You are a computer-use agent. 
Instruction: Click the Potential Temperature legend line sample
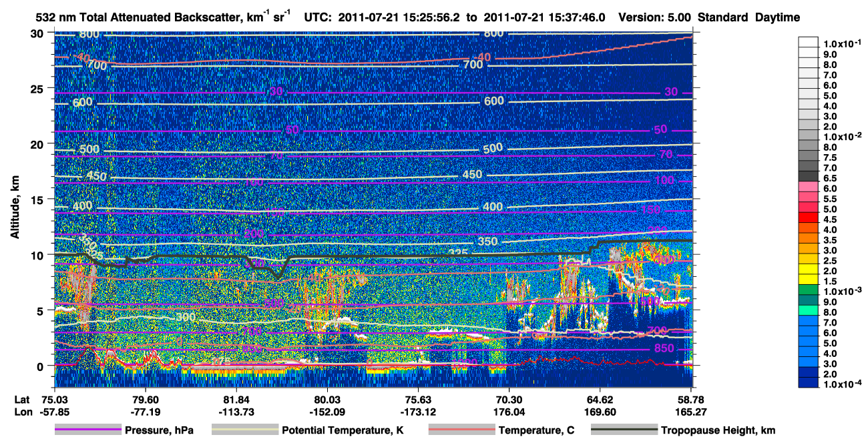point(244,430)
